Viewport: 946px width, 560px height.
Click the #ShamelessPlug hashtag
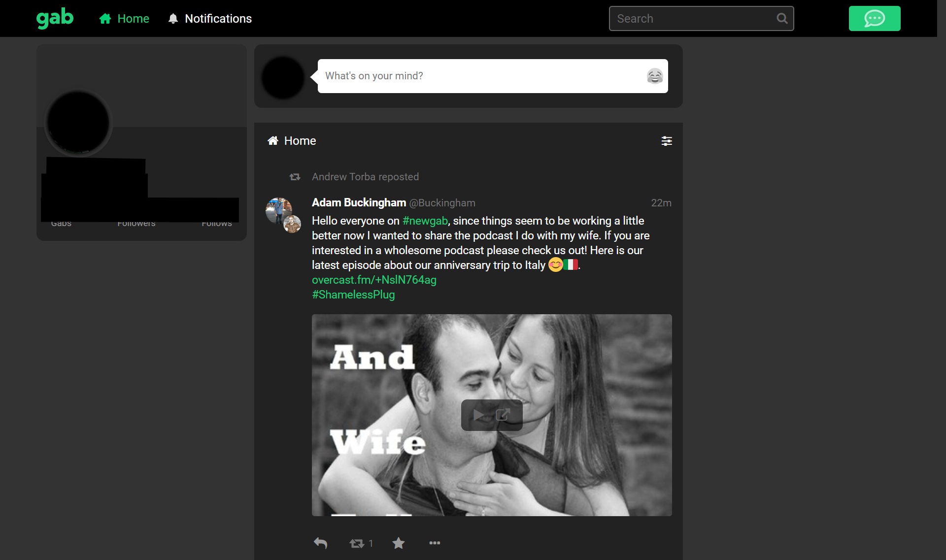(x=353, y=295)
